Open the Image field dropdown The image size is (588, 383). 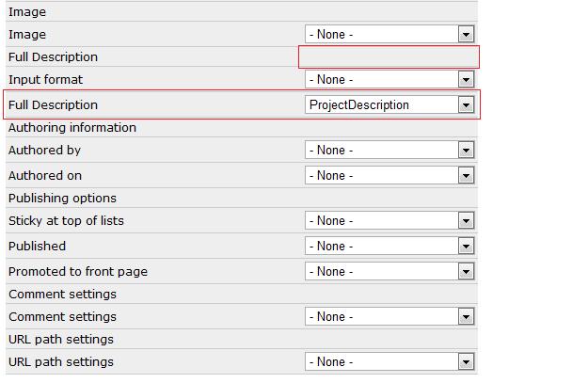[x=389, y=34]
